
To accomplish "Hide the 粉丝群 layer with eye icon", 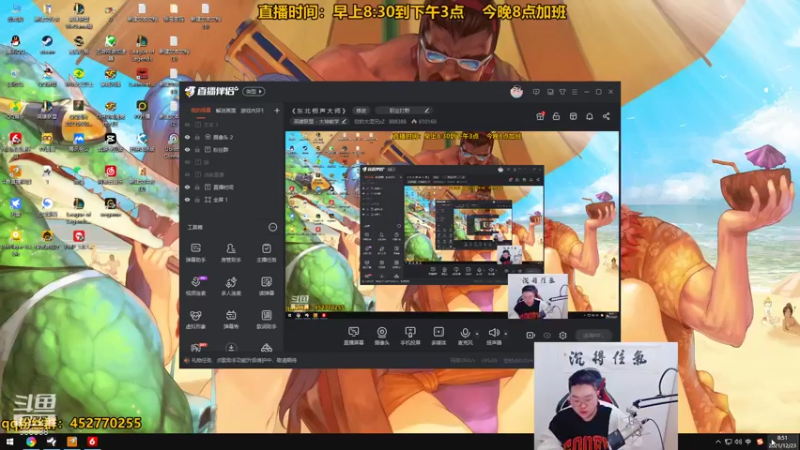I will tap(187, 149).
